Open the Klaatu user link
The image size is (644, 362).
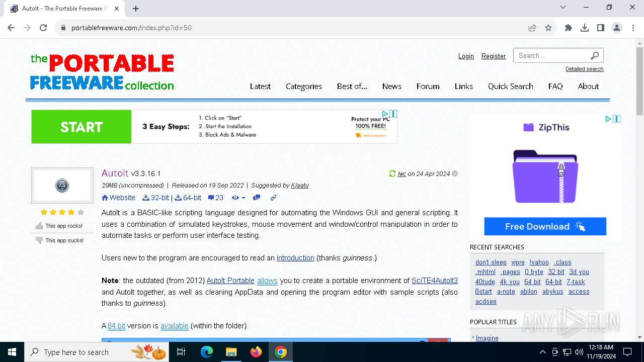click(x=300, y=186)
